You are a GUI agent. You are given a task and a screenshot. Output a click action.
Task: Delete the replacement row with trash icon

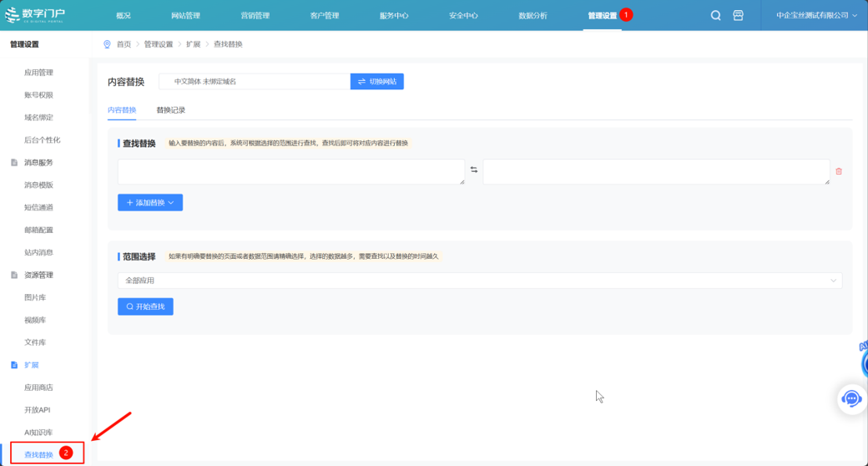(839, 171)
